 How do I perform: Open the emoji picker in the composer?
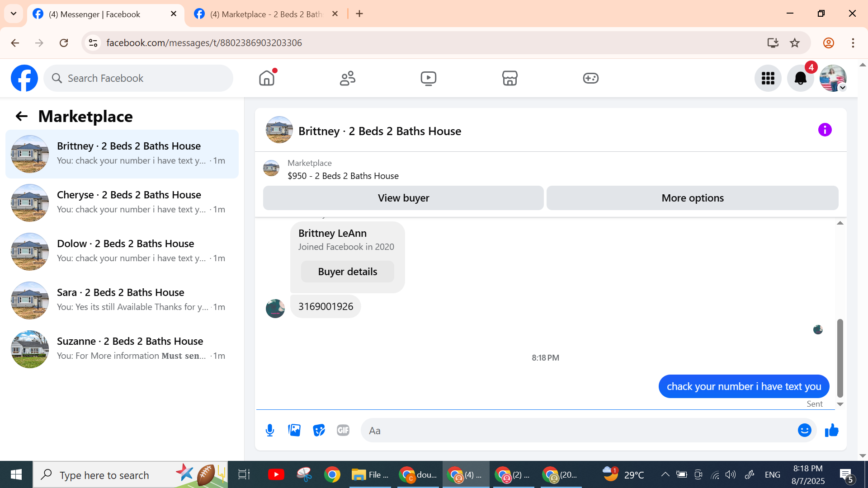(805, 430)
